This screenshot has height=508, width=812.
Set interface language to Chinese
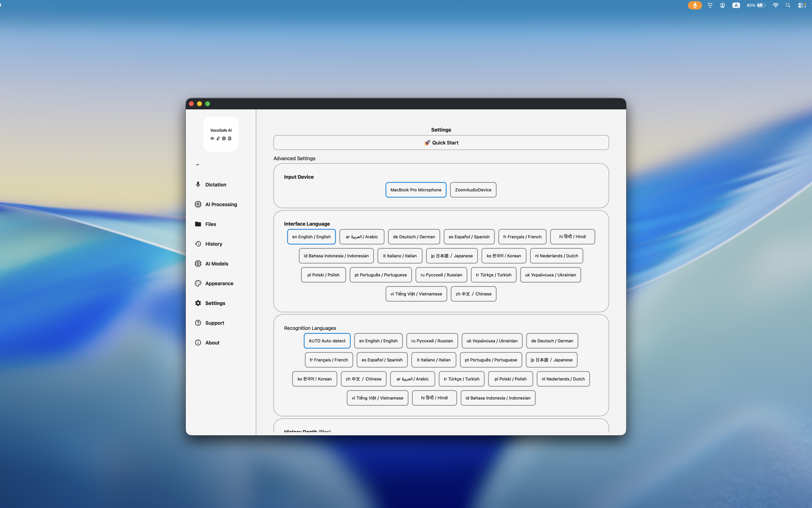[x=474, y=294]
